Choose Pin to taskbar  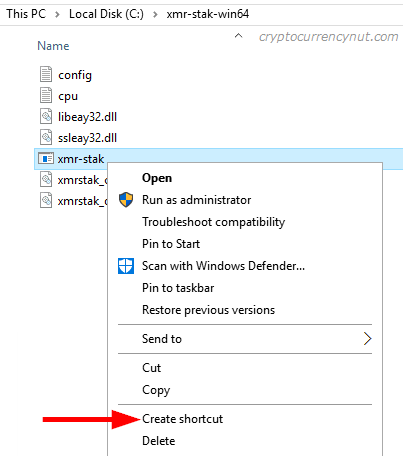click(178, 288)
